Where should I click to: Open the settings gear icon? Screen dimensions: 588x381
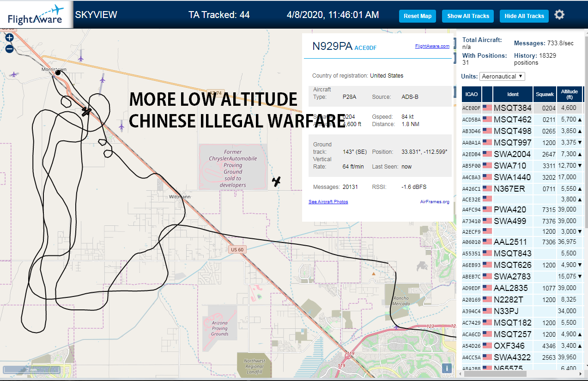(559, 15)
